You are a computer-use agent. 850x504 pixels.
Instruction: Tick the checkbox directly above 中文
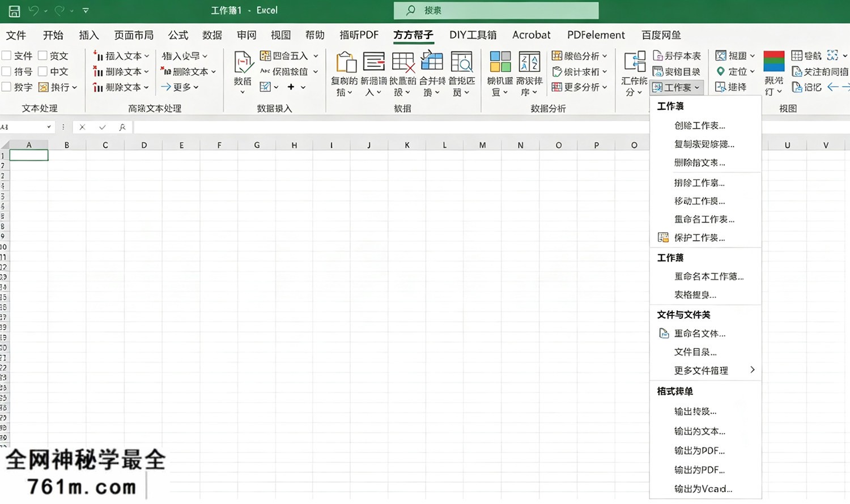coord(42,55)
